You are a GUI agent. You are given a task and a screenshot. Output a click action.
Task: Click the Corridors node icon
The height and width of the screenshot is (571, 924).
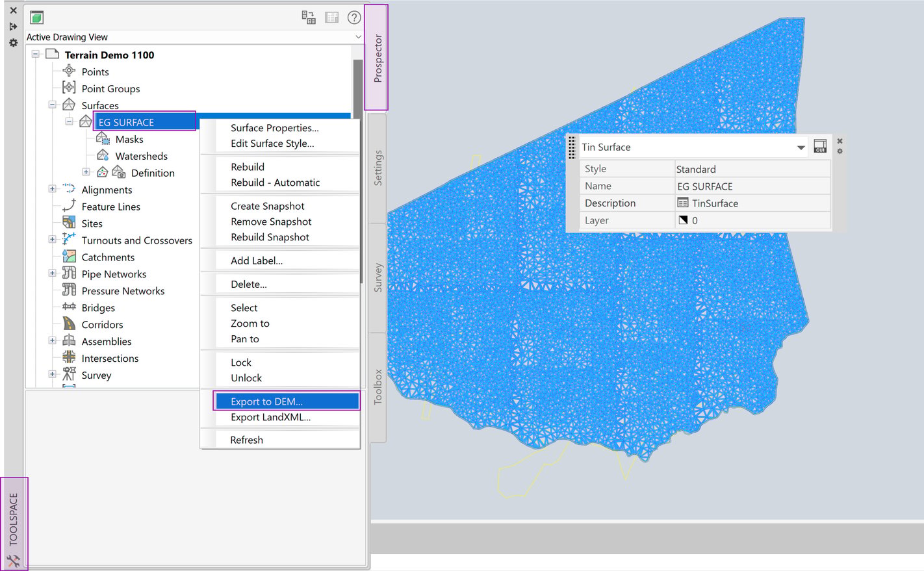[69, 324]
